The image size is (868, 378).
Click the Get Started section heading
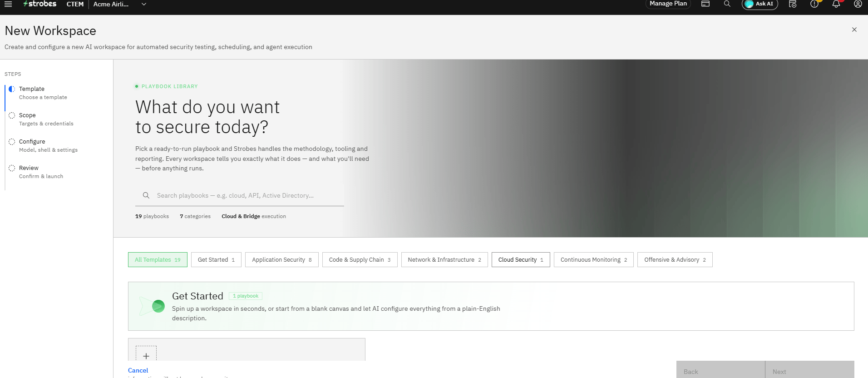197,296
